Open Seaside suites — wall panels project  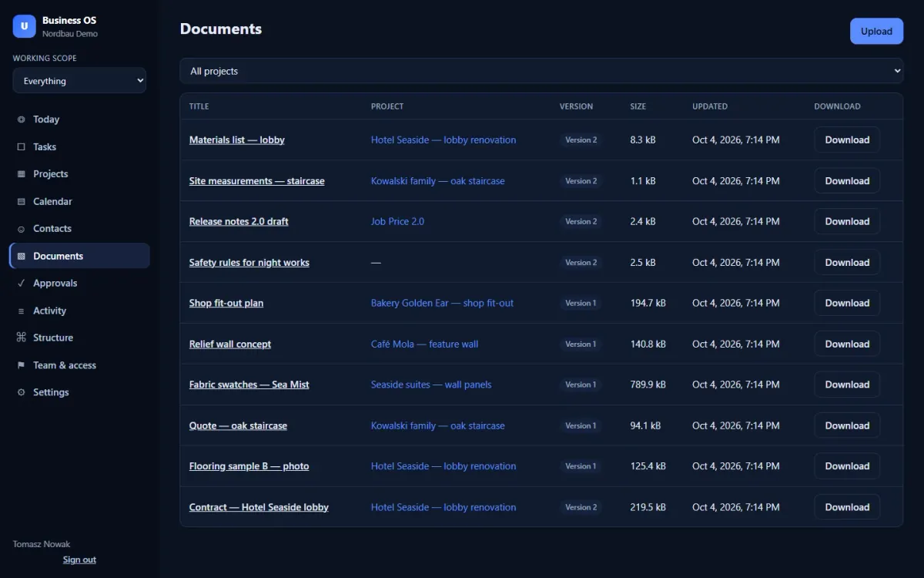pyautogui.click(x=431, y=385)
